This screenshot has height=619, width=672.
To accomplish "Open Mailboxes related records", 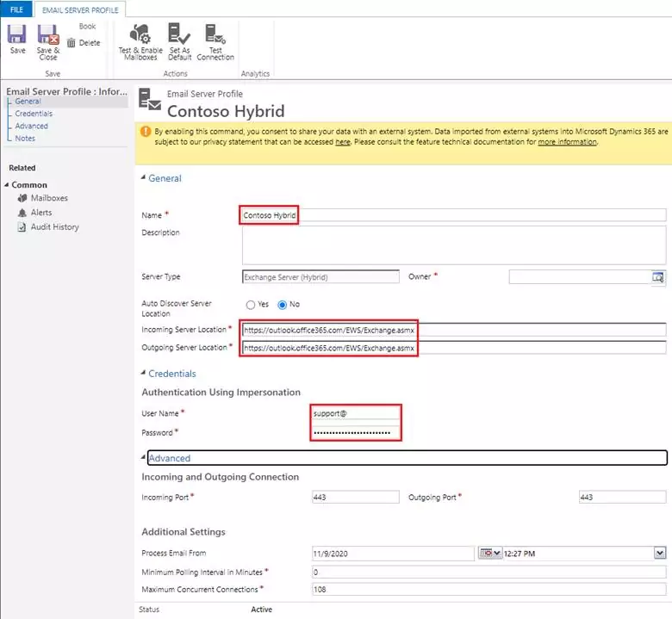I will click(x=49, y=198).
